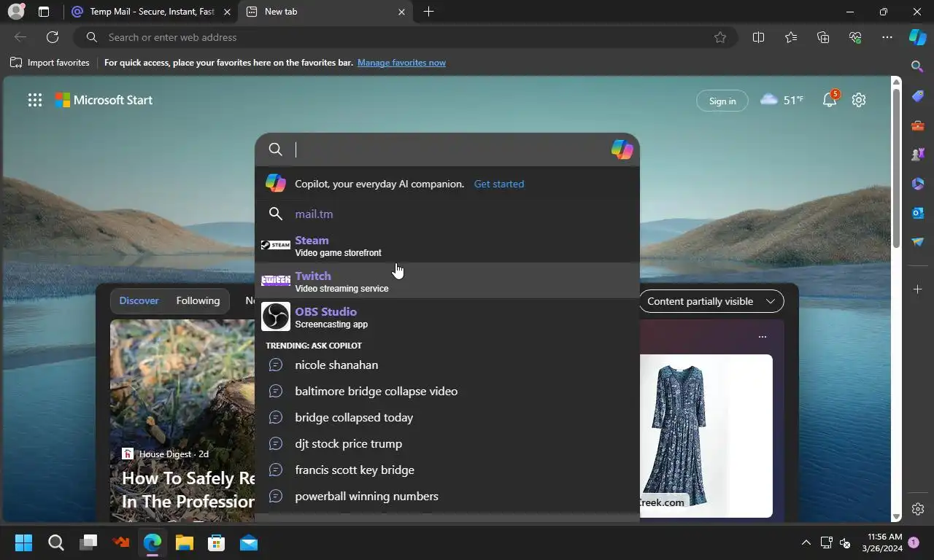Close the Temp Mail tab

[227, 12]
